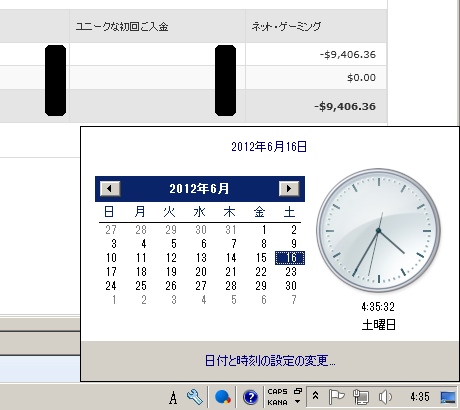This screenshot has height=410, width=460.
Task: Toggle KANA lock indicator in language bar
Action: coord(277,402)
